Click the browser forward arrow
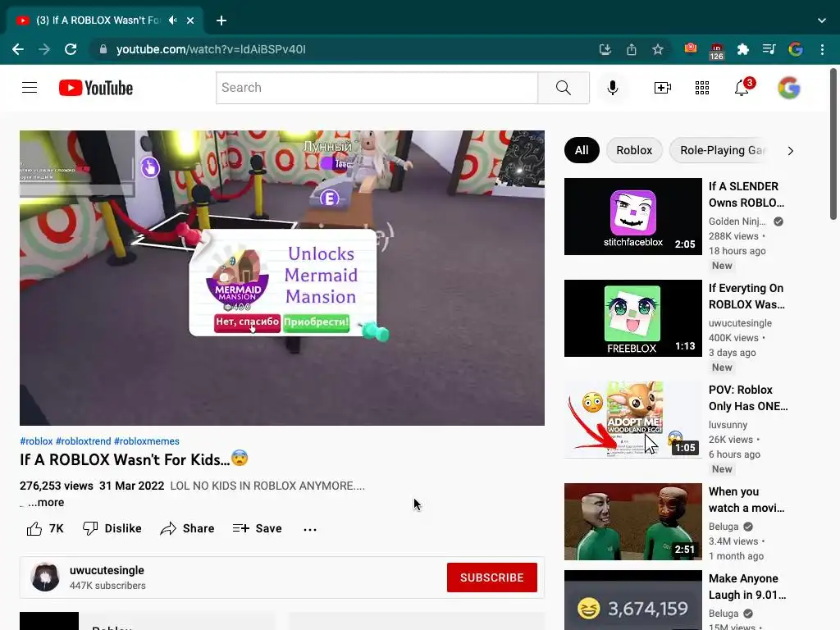The image size is (840, 630). [x=44, y=49]
